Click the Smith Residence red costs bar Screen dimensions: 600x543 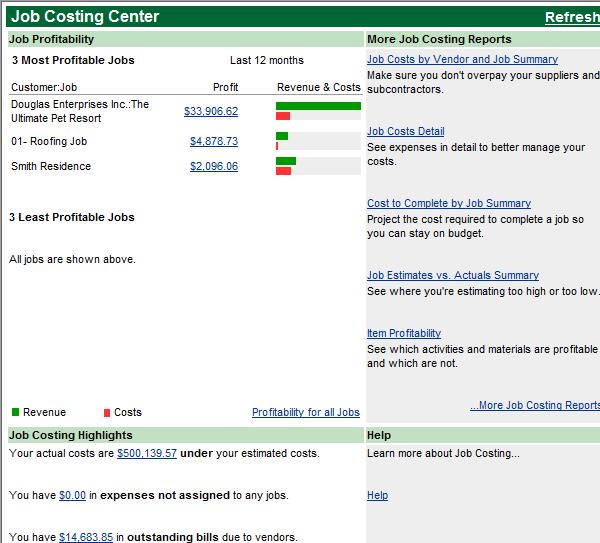[x=283, y=171]
